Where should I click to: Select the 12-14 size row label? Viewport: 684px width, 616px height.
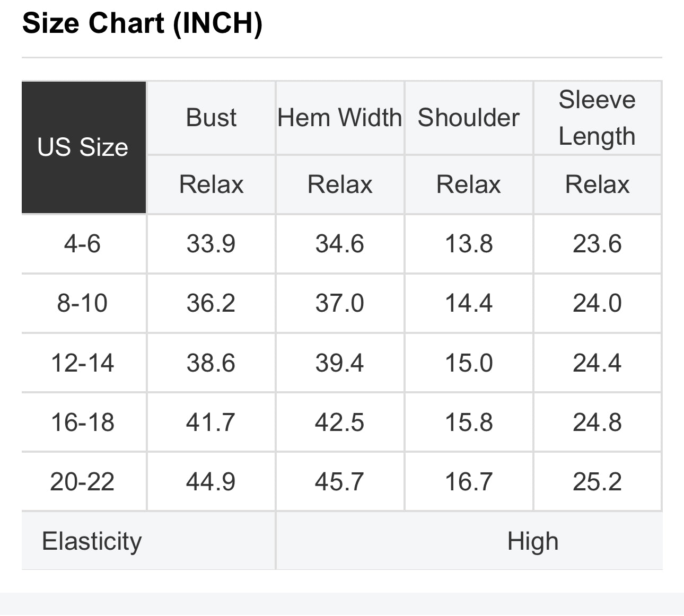click(x=84, y=363)
